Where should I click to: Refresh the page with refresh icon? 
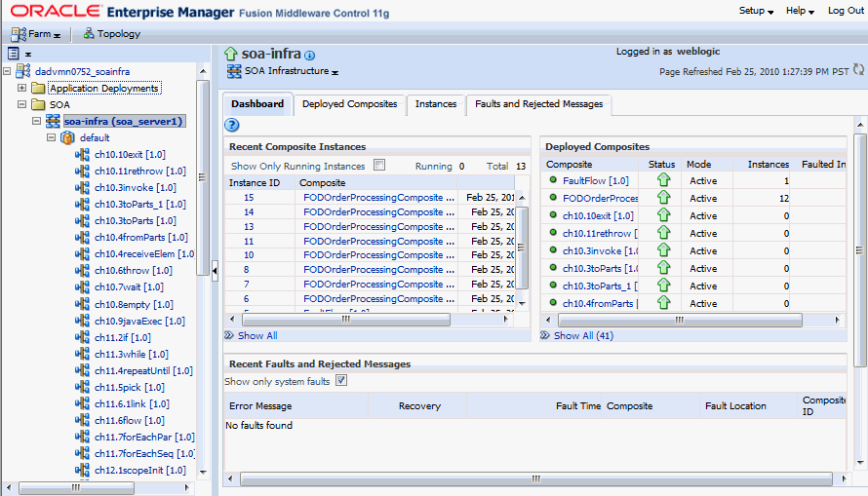pos(858,69)
